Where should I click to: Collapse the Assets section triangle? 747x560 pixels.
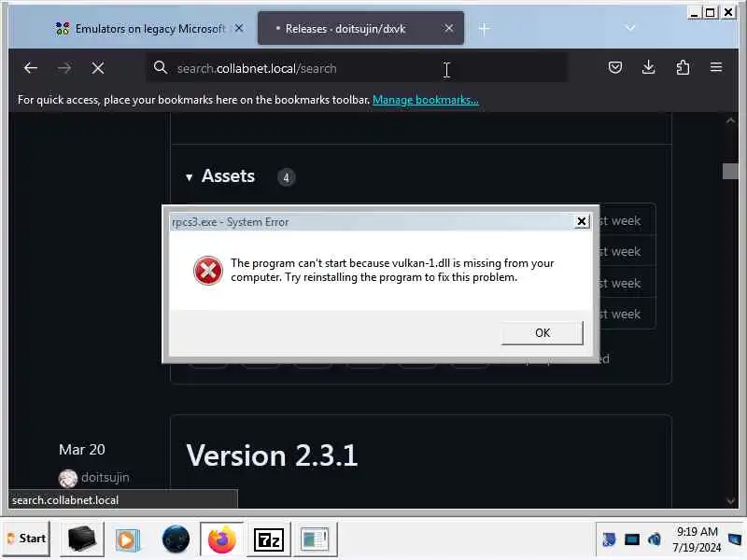click(x=190, y=177)
